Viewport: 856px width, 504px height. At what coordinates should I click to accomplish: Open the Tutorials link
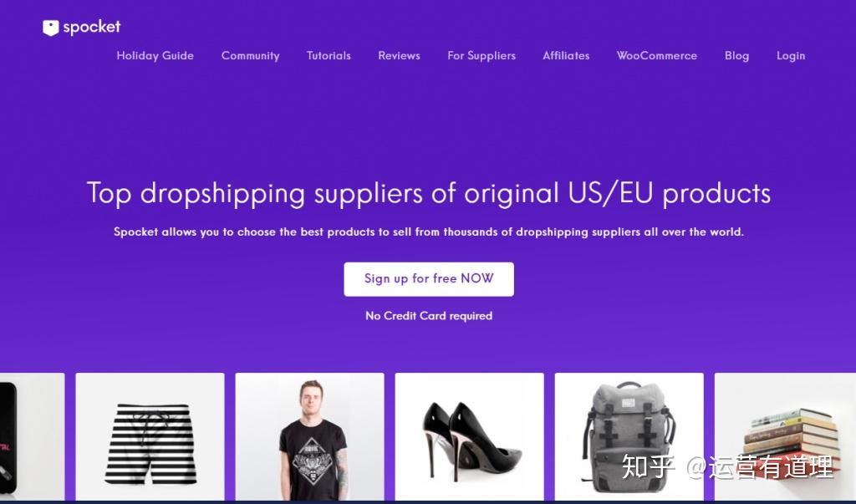pyautogui.click(x=329, y=56)
